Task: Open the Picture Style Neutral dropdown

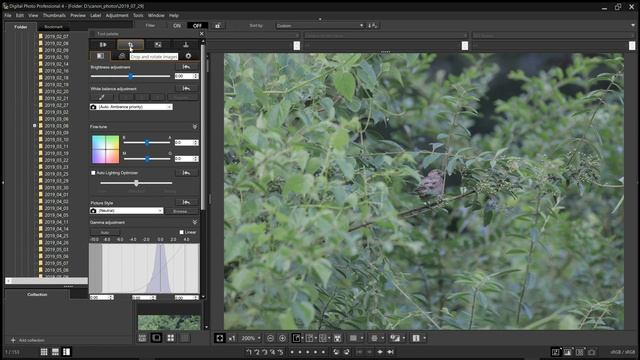Action: [127, 211]
